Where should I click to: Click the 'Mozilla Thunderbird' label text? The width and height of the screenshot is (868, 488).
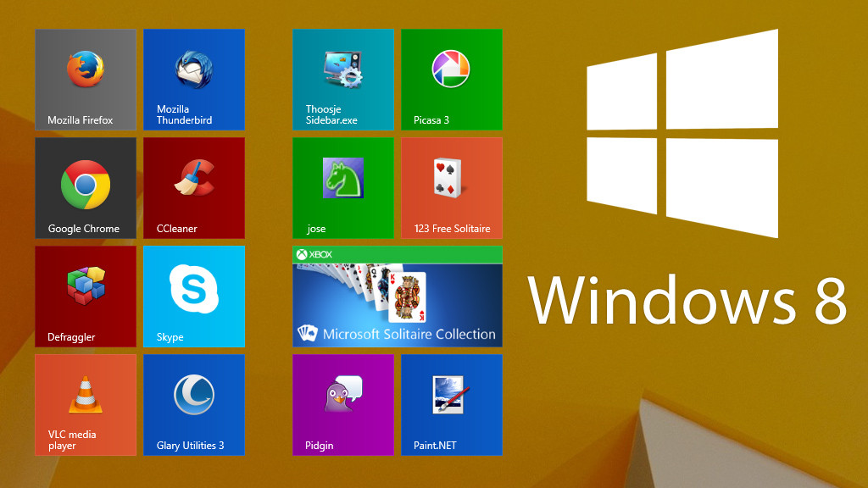pos(184,114)
